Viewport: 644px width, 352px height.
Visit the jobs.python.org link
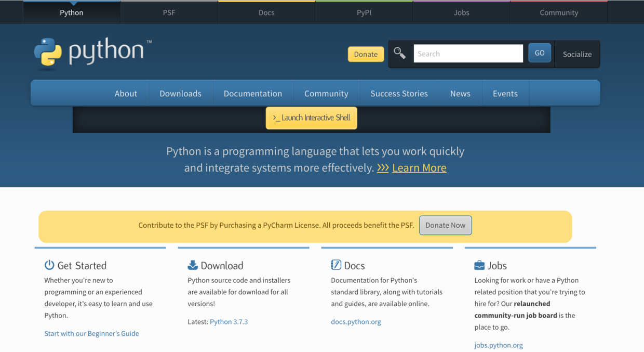point(499,345)
